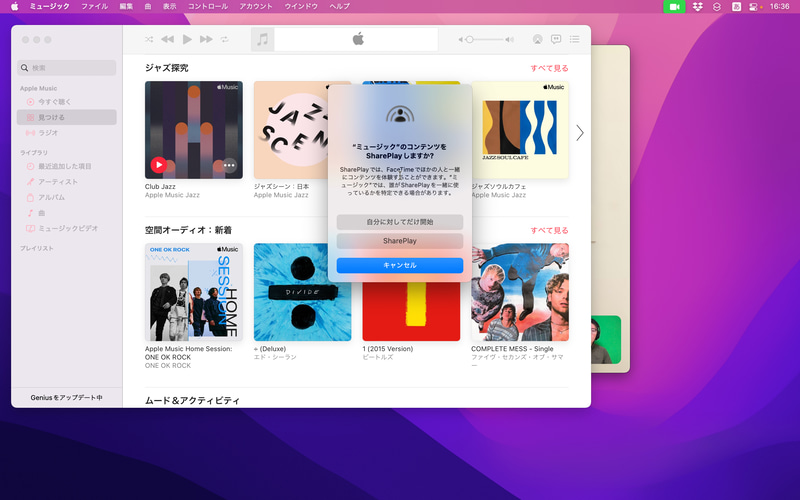The height and width of the screenshot is (500, 800).
Task: Open 曲 in the library sidebar
Action: (x=67, y=213)
